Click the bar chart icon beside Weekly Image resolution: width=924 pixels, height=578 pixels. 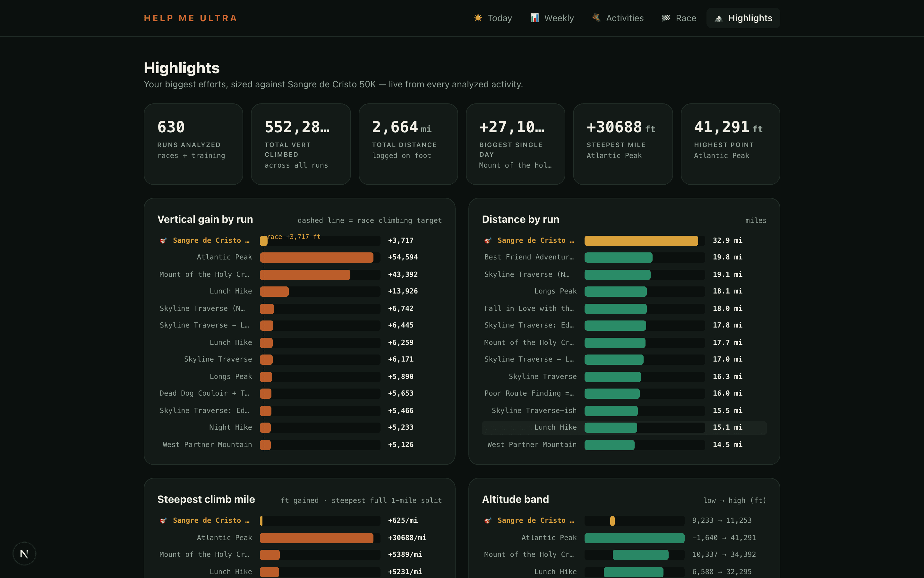(535, 18)
